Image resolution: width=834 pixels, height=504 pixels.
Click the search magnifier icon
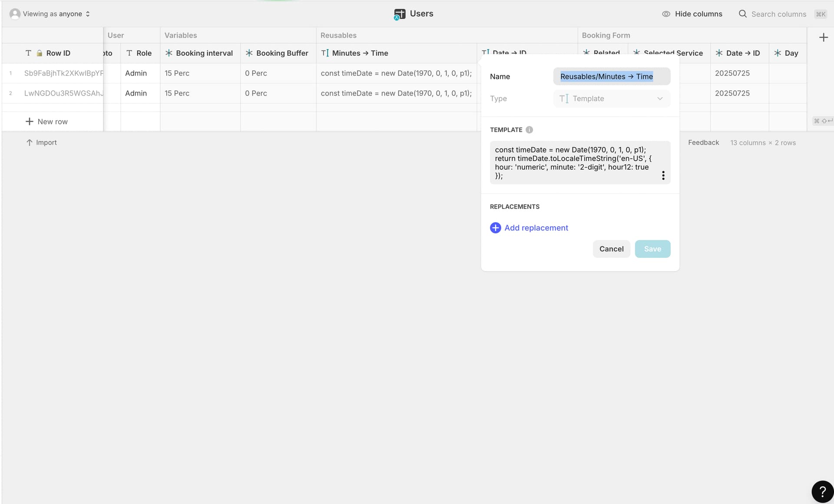click(x=743, y=14)
